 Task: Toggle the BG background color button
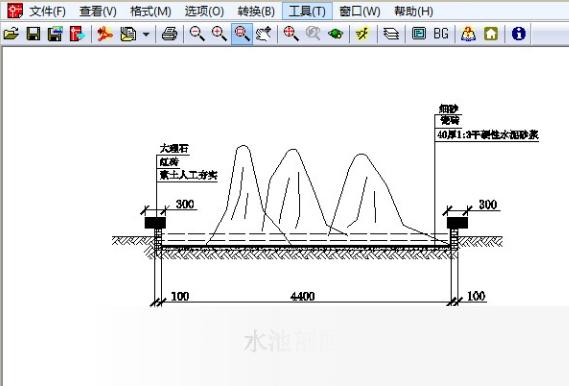441,34
